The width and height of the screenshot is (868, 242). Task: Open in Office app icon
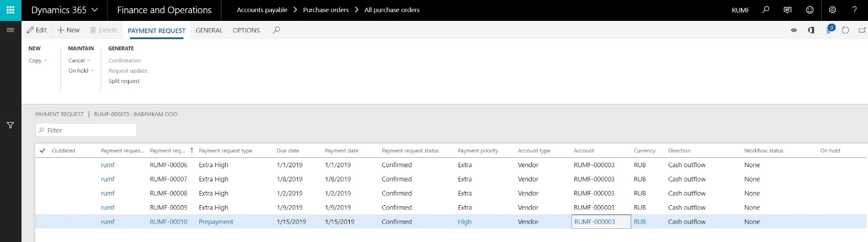(811, 30)
